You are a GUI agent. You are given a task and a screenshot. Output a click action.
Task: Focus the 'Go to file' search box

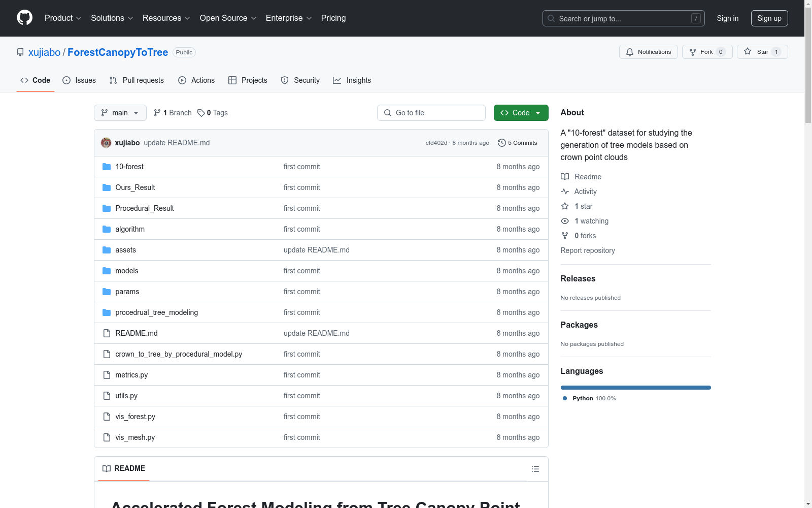click(x=431, y=113)
